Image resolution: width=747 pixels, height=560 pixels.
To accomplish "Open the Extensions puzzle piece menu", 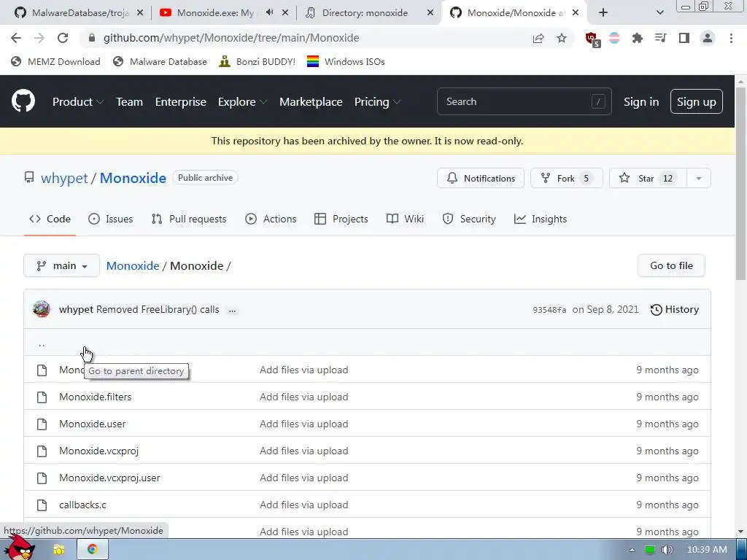I will [638, 38].
